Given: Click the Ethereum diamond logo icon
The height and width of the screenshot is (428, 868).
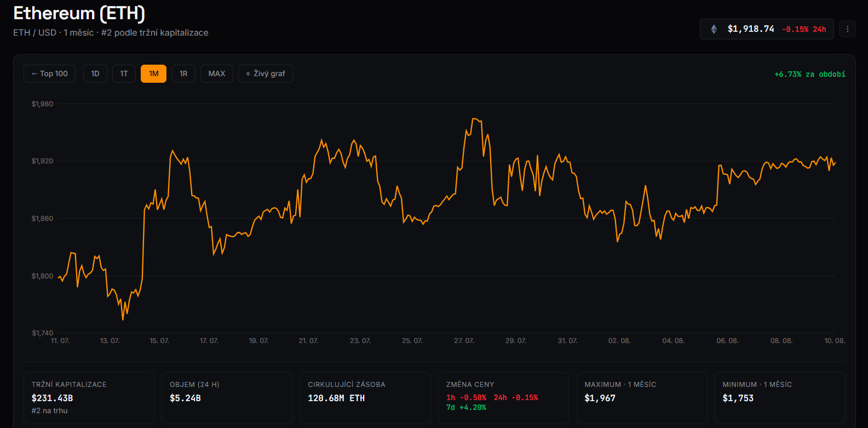Looking at the screenshot, I should coord(714,29).
